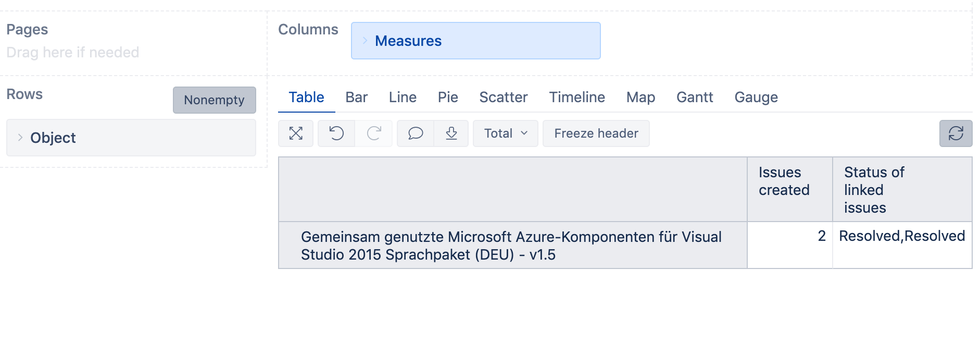
Task: Sort by the Issues created column header
Action: (784, 181)
